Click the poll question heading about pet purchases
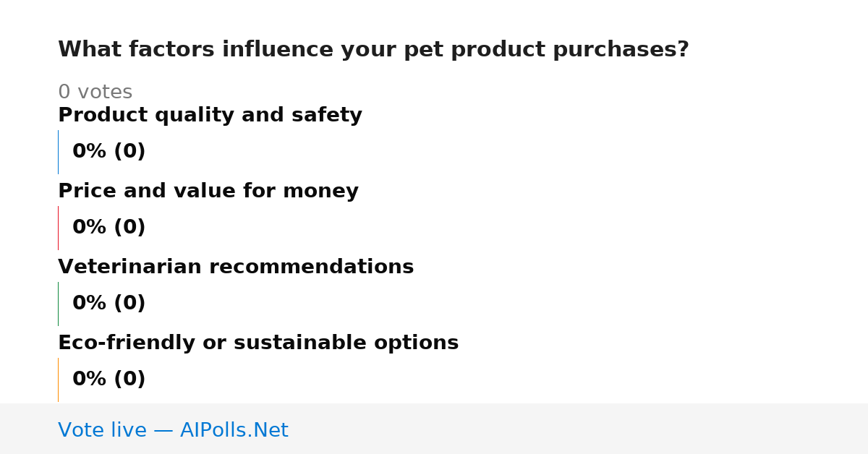Image resolution: width=868 pixels, height=454 pixels. (x=373, y=50)
